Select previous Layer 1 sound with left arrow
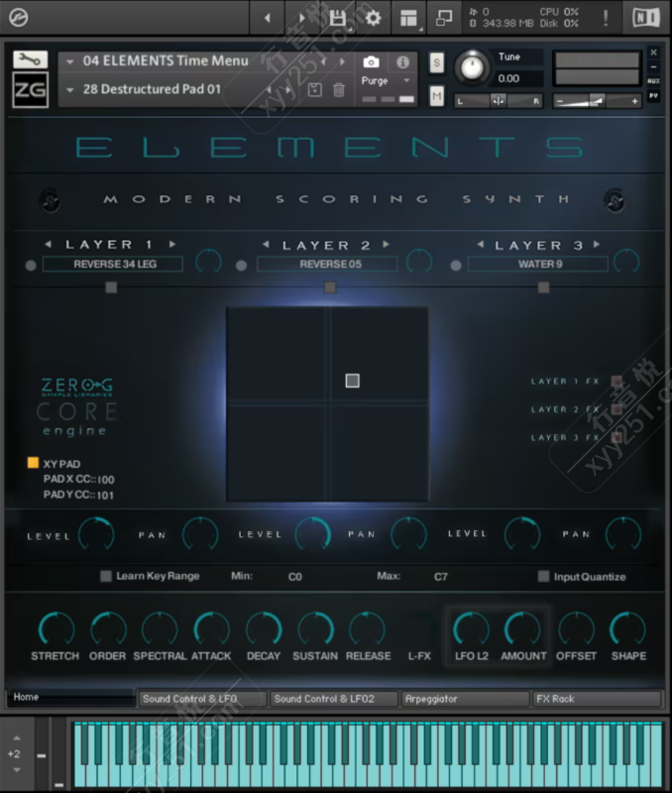This screenshot has width=672, height=793. [48, 244]
